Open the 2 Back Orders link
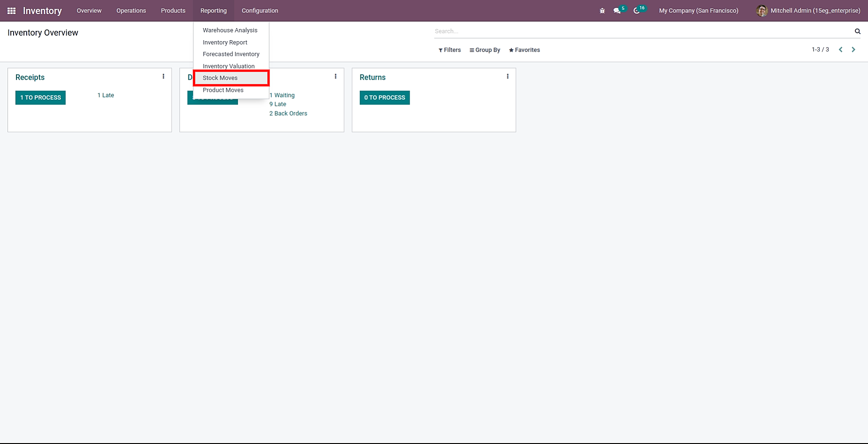868x444 pixels. click(x=288, y=113)
